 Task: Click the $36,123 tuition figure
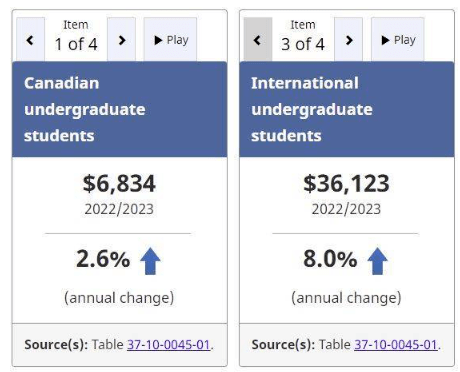coord(346,183)
